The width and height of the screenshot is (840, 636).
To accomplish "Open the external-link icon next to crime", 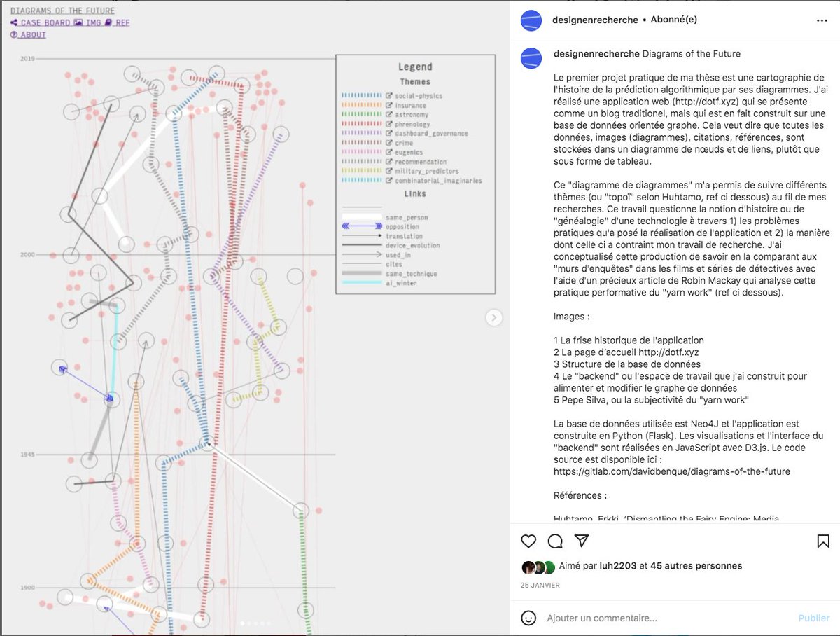I will [x=390, y=143].
